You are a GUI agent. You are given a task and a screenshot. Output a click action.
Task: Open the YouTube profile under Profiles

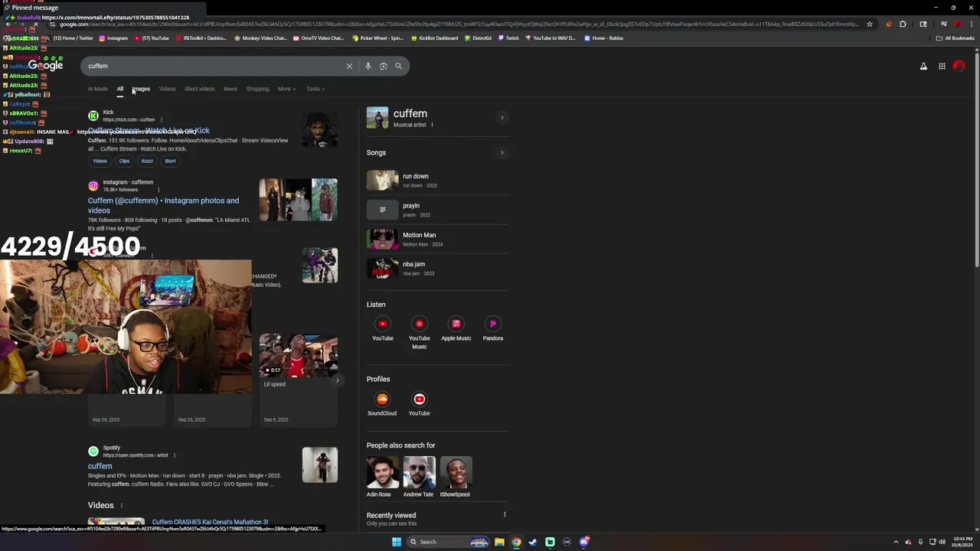click(x=420, y=403)
